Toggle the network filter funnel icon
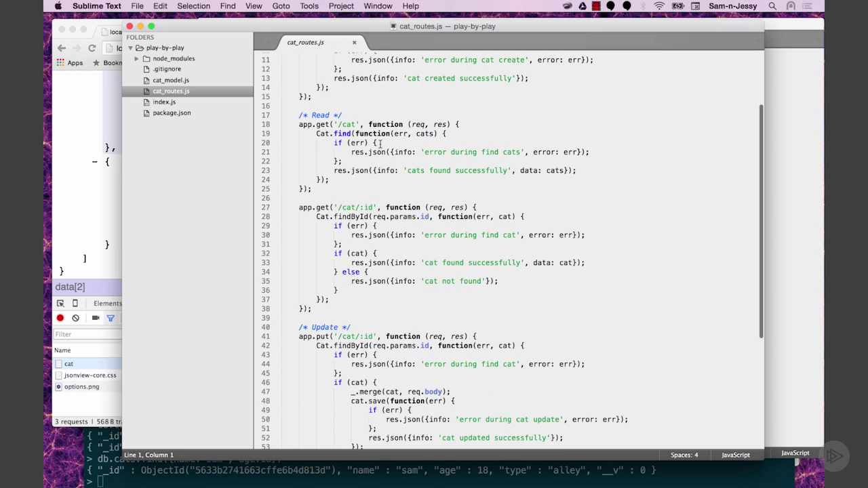The image size is (868, 488). point(111,318)
